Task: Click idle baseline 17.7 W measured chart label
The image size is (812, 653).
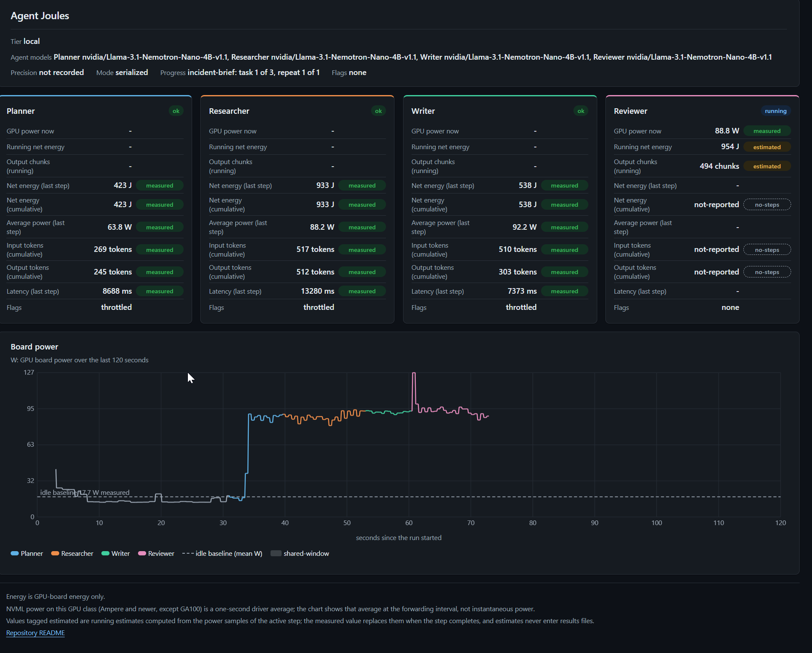Action: [85, 493]
